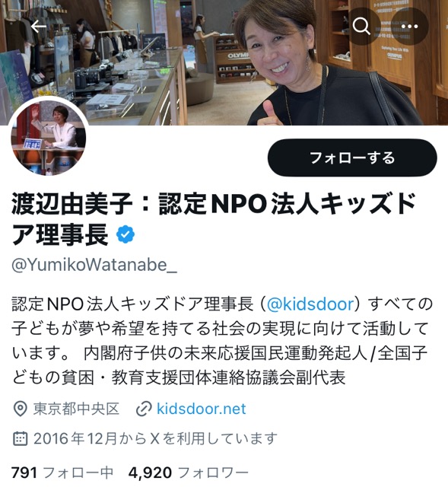Image resolution: width=448 pixels, height=487 pixels.
Task: View the 4,920 フォロワー followers list
Action: 189,473
